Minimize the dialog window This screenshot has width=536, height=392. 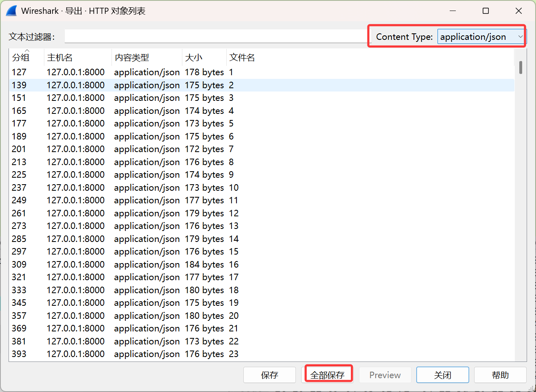[x=453, y=11]
